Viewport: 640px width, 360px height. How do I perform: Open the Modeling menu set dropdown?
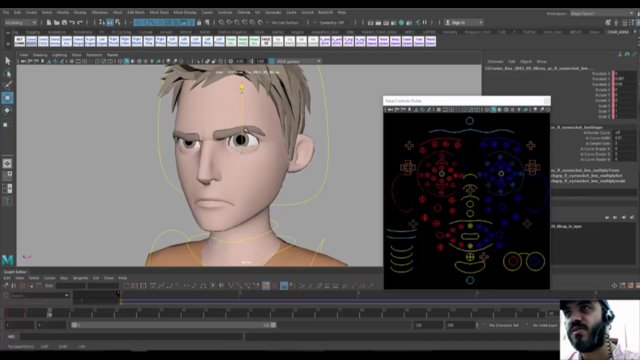point(20,22)
